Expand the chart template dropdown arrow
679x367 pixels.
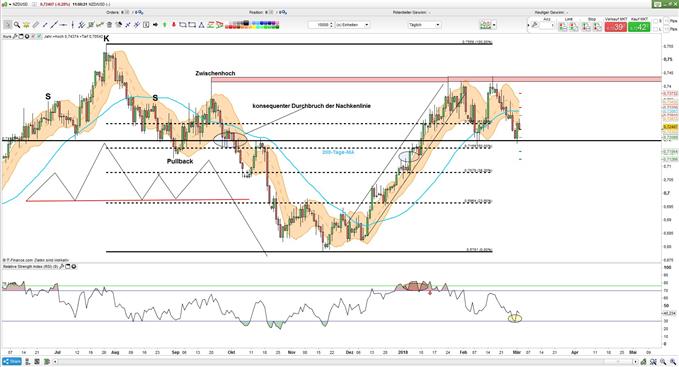point(494,25)
